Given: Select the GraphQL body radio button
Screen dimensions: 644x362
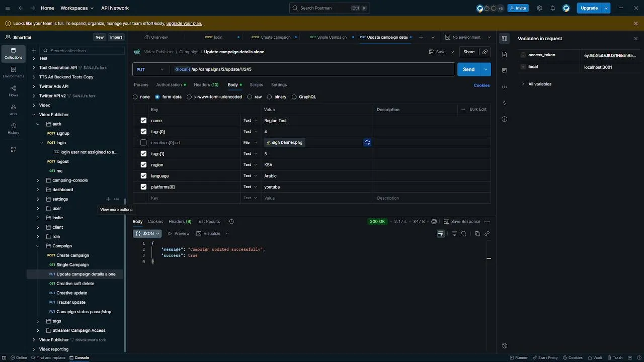Looking at the screenshot, I should 294,97.
